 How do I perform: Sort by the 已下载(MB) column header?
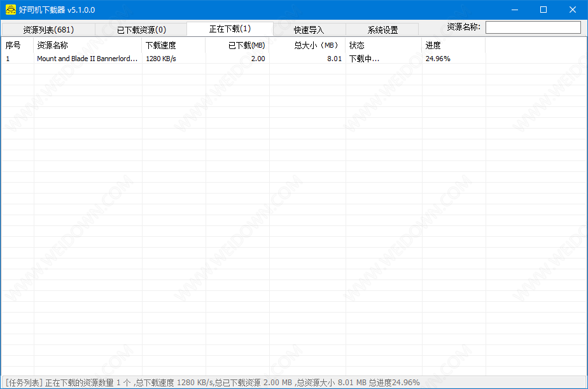237,45
